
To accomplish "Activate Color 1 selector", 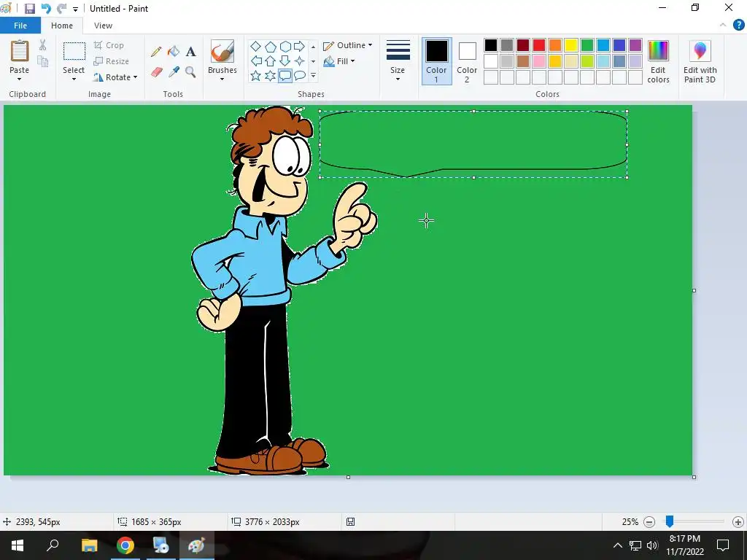I will [436, 61].
